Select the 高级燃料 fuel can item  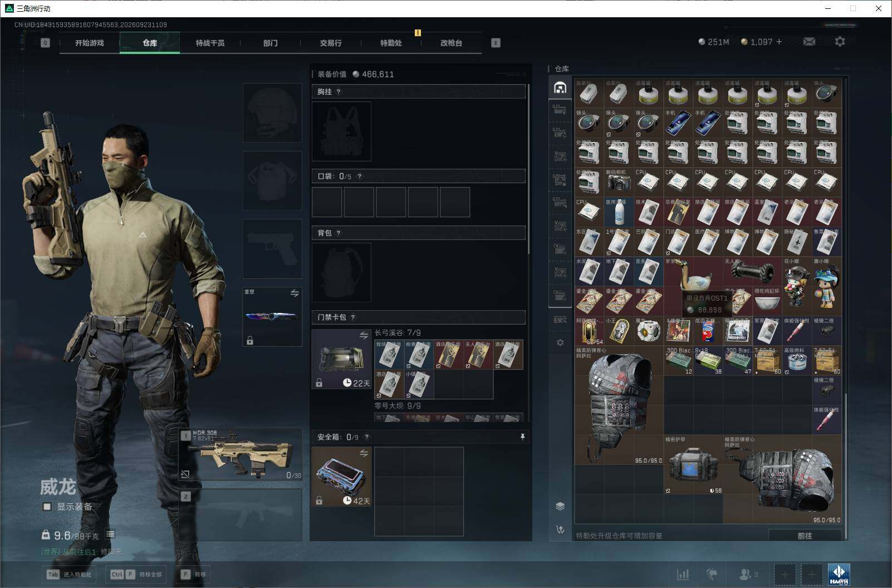click(x=797, y=360)
